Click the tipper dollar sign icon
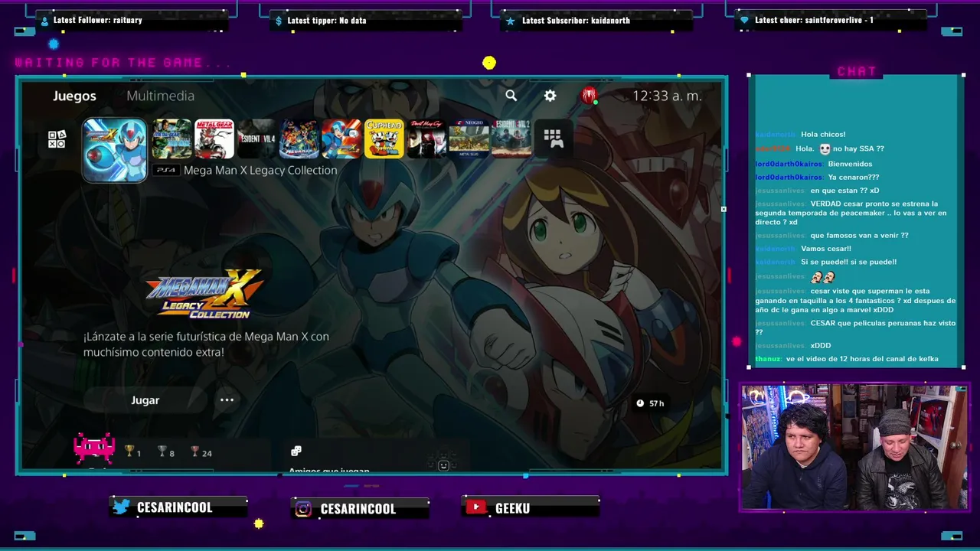 (x=279, y=21)
